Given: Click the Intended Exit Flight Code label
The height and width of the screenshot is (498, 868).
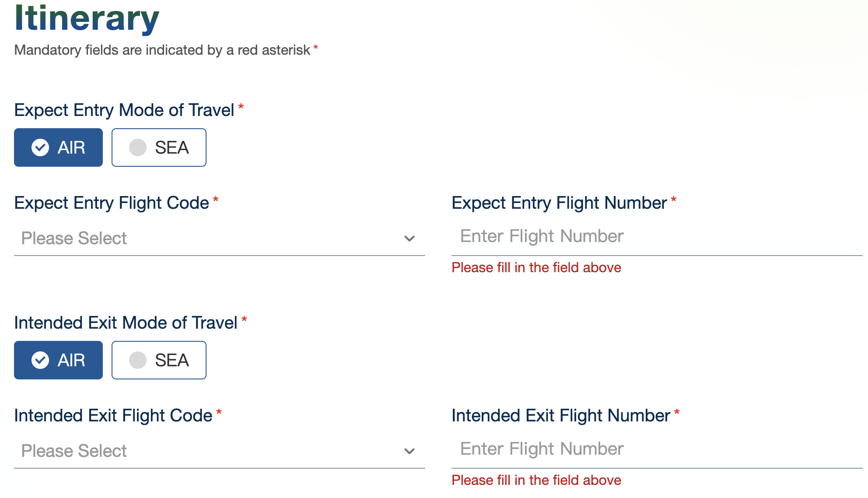Looking at the screenshot, I should (113, 416).
